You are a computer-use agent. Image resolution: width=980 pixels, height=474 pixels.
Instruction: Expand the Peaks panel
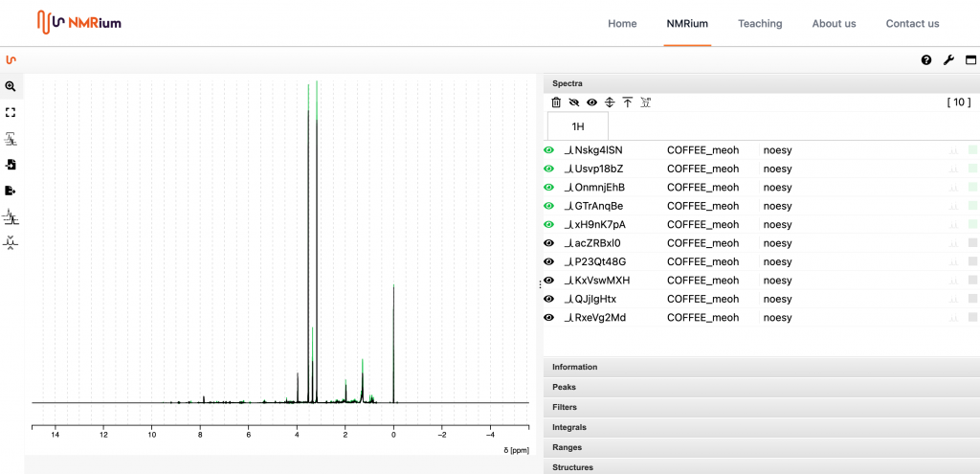coord(761,387)
